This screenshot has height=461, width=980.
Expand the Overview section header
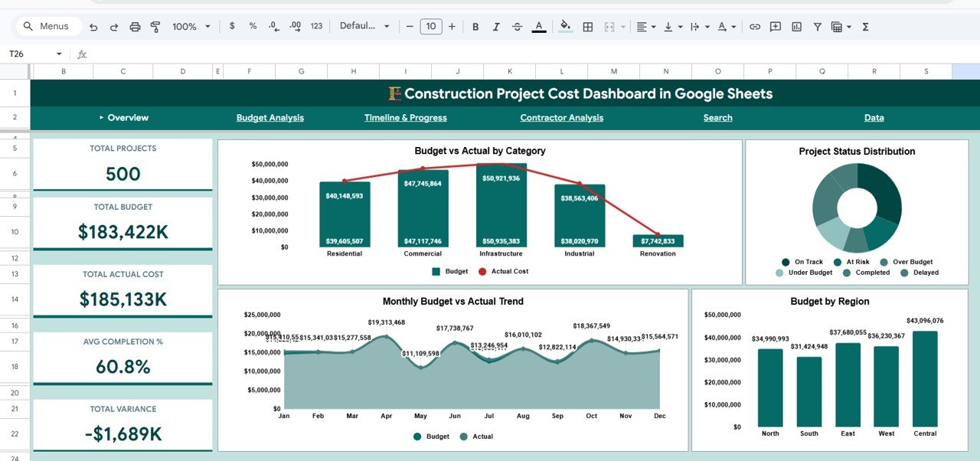(x=123, y=117)
